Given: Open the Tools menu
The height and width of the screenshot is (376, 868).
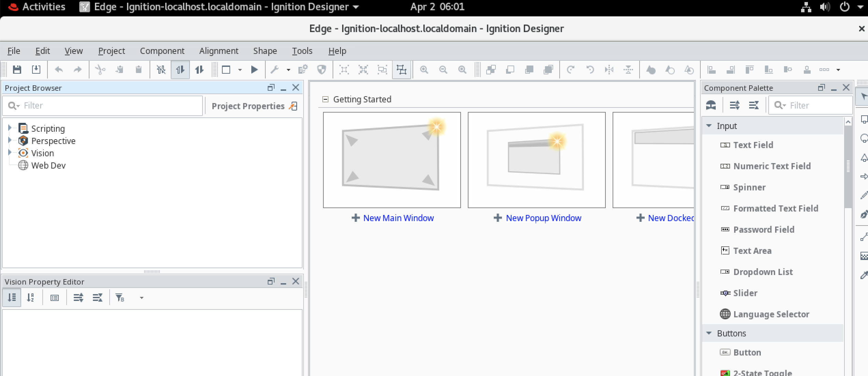Looking at the screenshot, I should tap(302, 51).
